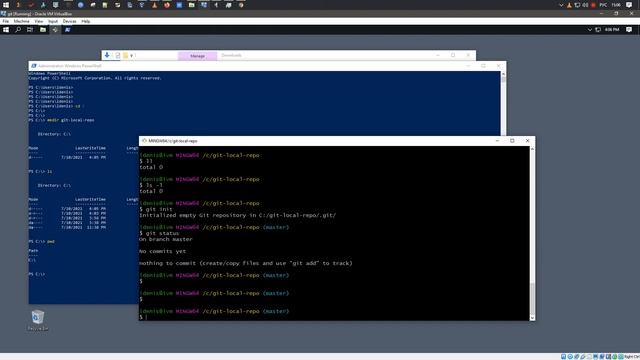This screenshot has width=640, height=360.
Task: Open the host Windows Start button
Action: click(x=6, y=5)
